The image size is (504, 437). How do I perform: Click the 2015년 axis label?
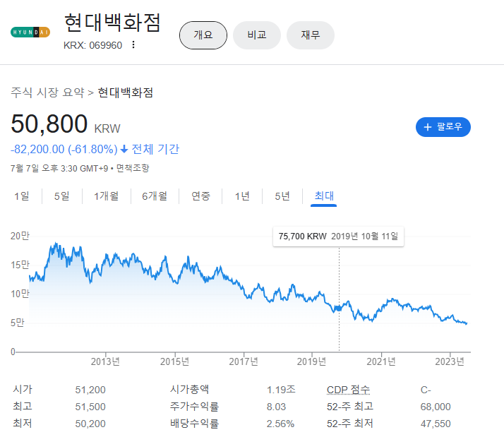click(175, 361)
